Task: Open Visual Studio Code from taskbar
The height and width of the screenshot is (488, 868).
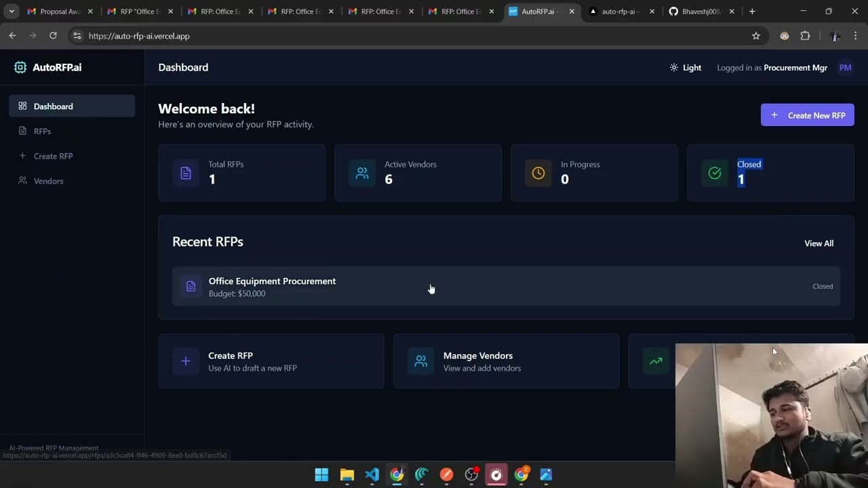Action: tap(372, 474)
